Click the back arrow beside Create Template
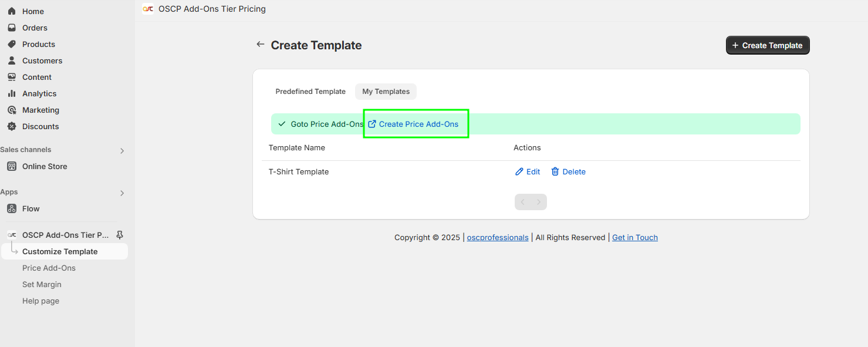Image resolution: width=868 pixels, height=347 pixels. point(261,45)
